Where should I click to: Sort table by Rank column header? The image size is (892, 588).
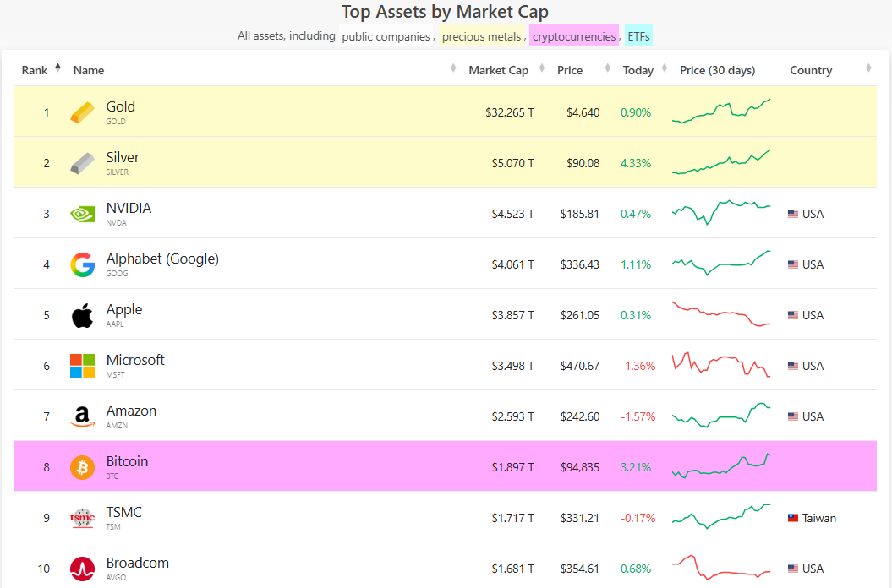pyautogui.click(x=35, y=70)
